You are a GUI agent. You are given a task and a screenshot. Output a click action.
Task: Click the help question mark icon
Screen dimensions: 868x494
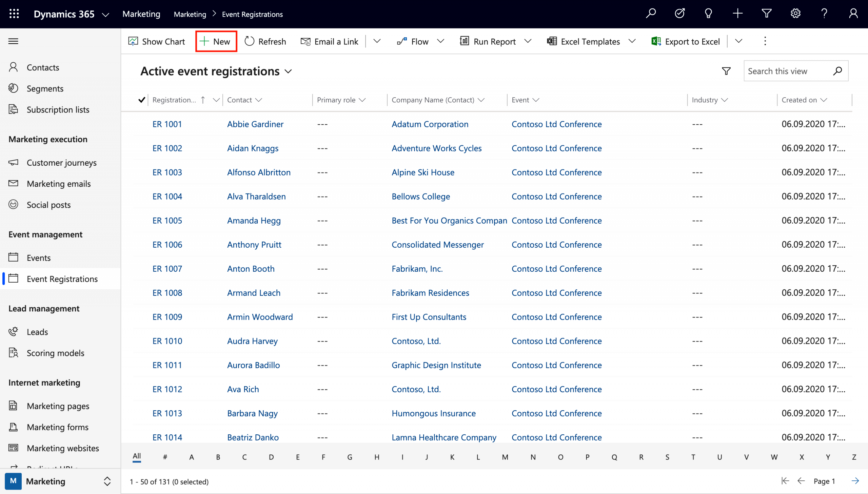(x=824, y=14)
